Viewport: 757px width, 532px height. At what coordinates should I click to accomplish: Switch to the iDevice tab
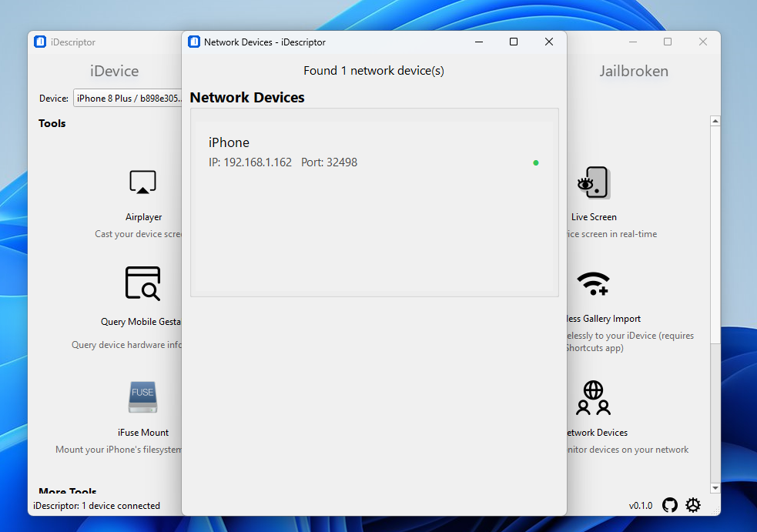pyautogui.click(x=115, y=71)
